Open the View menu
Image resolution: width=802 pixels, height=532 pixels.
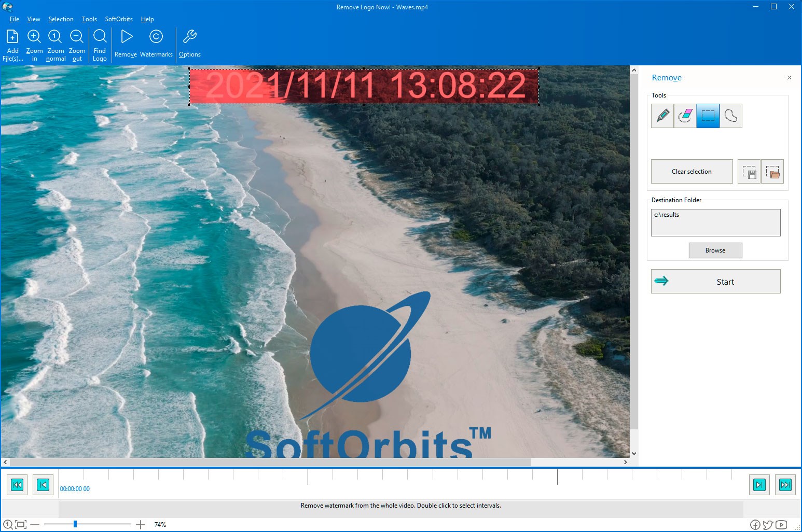point(34,19)
